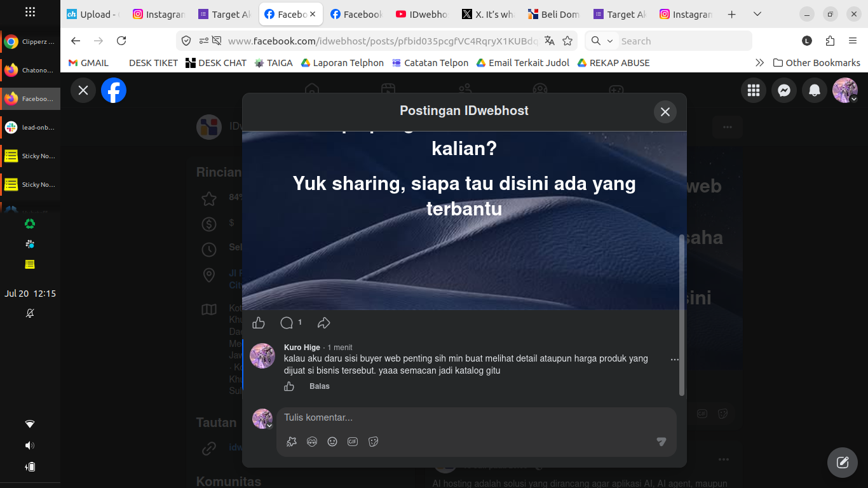
Task: Close the active Facebook tab
Action: [313, 14]
